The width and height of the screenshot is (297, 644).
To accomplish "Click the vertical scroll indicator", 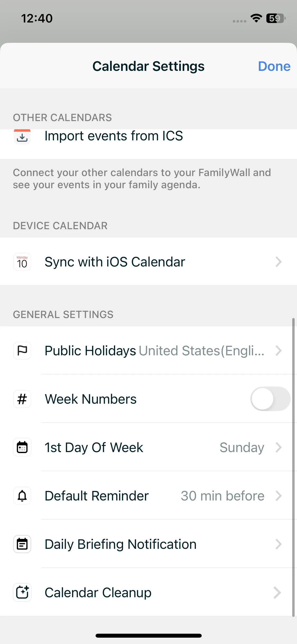I will (293, 467).
